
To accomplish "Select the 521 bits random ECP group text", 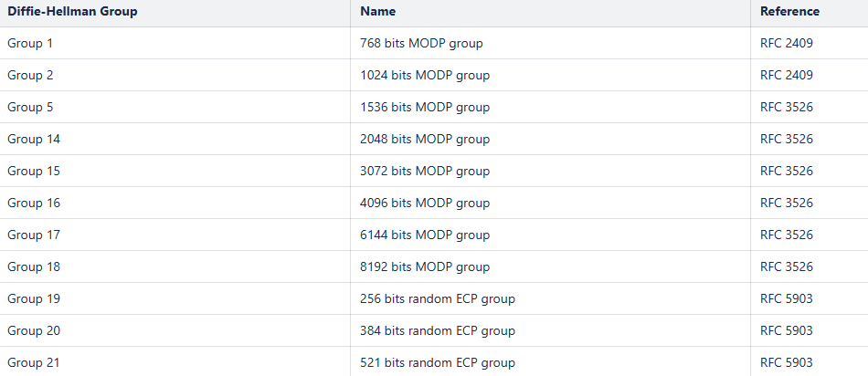I will click(438, 362).
